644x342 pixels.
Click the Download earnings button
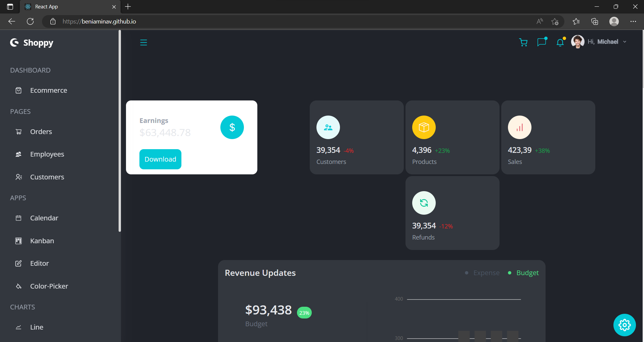coord(160,159)
